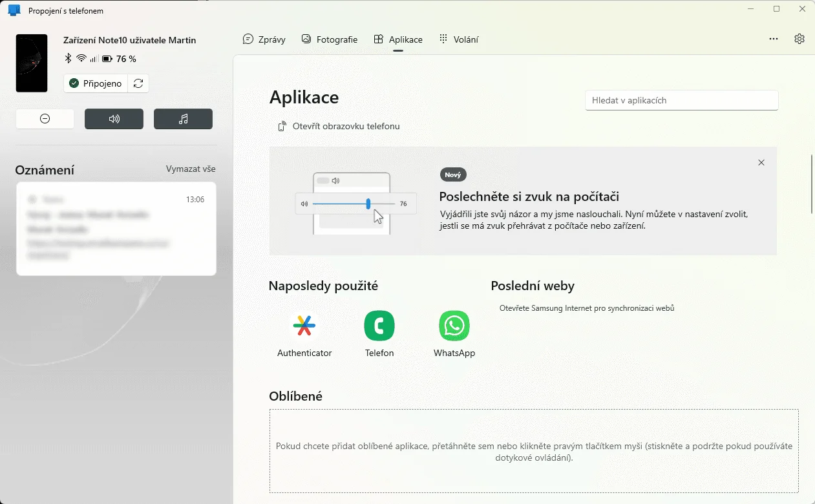
Task: Open WhatsApp from recently used
Action: [x=454, y=334]
